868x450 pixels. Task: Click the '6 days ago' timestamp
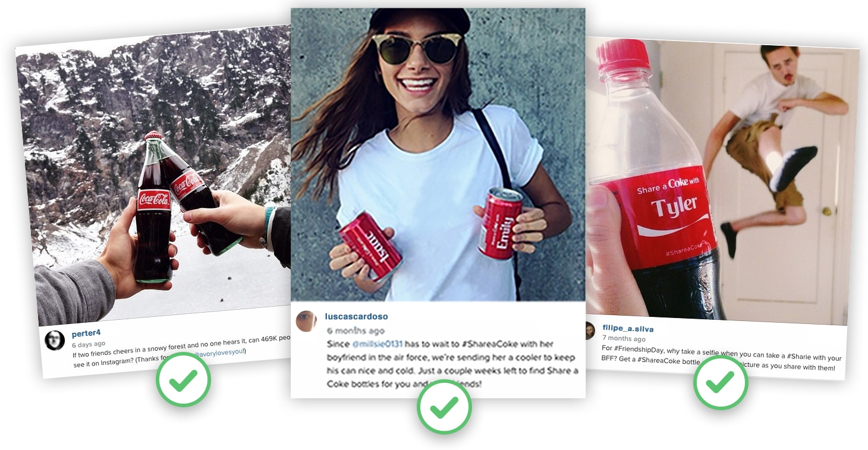click(x=89, y=344)
